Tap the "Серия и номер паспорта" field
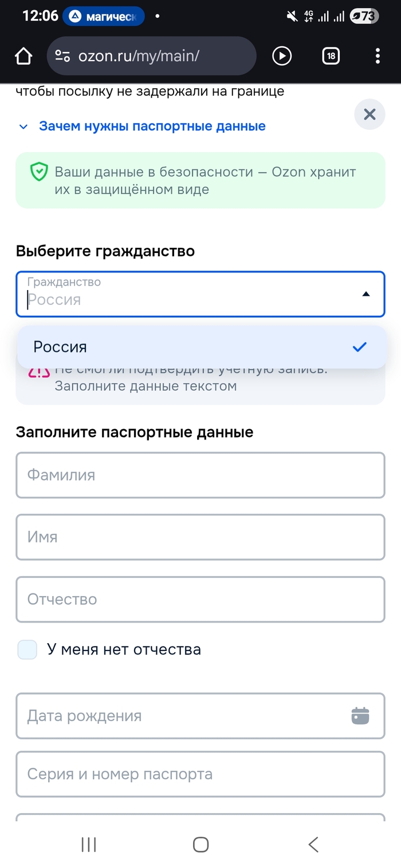This screenshot has width=401, height=868. tap(200, 775)
